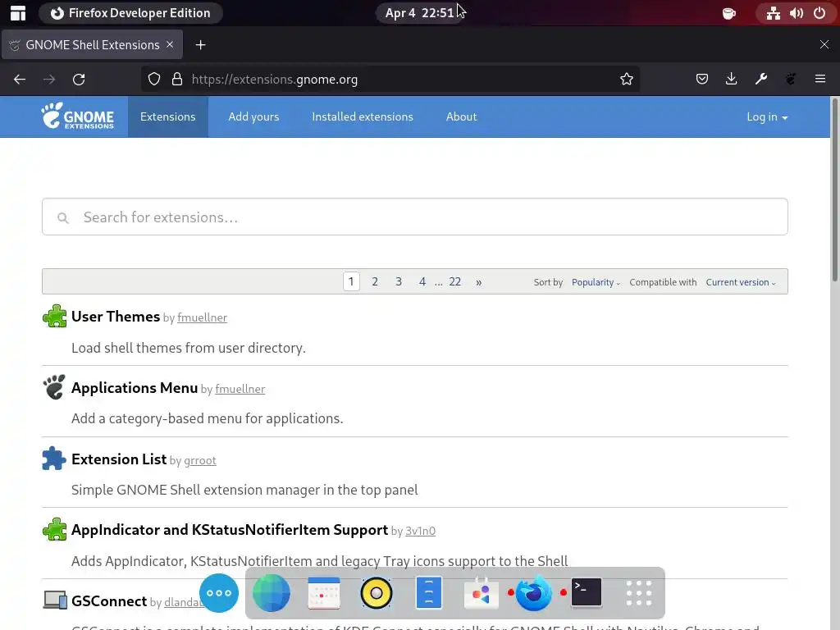Click the GNOME Extensions logo

[x=78, y=116]
